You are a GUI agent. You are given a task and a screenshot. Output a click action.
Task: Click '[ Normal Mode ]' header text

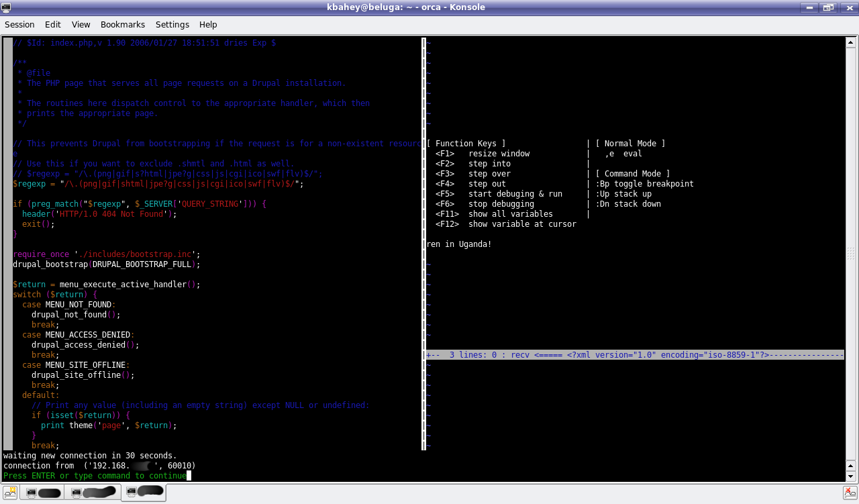pyautogui.click(x=630, y=144)
